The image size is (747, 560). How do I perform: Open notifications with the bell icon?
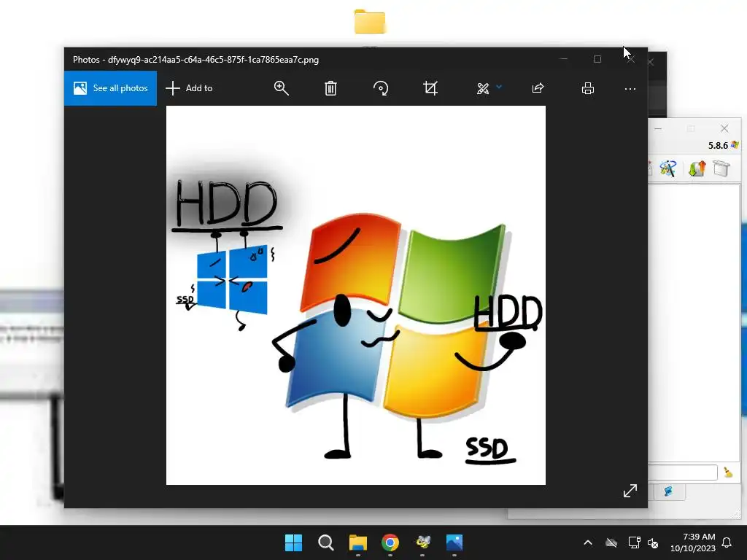click(x=727, y=542)
